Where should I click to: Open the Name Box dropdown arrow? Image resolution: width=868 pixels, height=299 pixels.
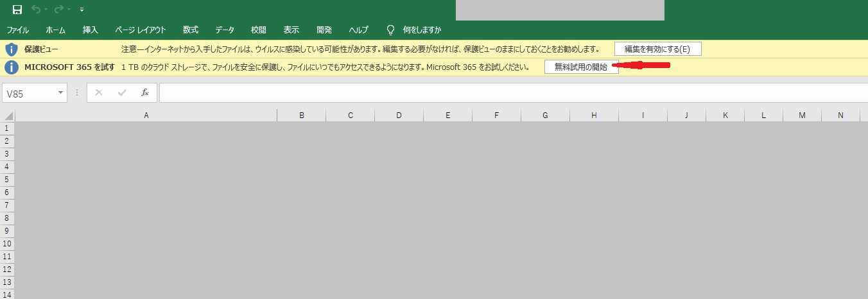point(62,93)
